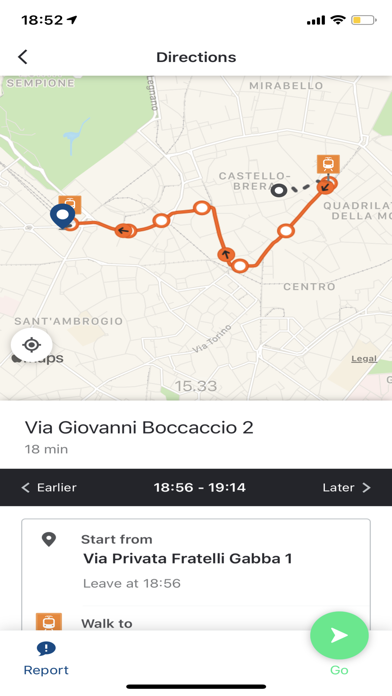Tap the Go label in the bottom bar

point(339,670)
